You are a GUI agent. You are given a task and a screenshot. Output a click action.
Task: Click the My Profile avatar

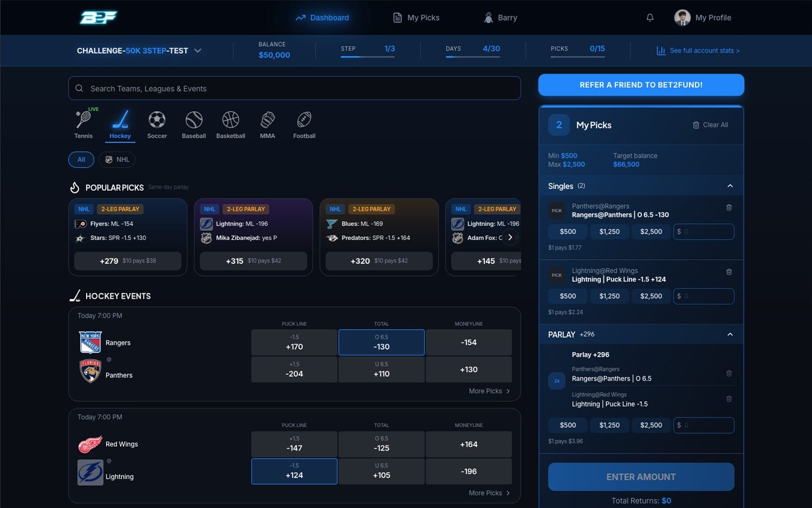[x=682, y=18]
